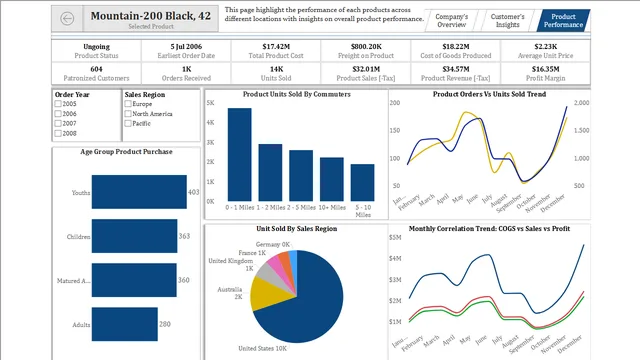Screen dimensions: 640x360
Task: Enable the Europe sales region filter
Action: (x=128, y=104)
